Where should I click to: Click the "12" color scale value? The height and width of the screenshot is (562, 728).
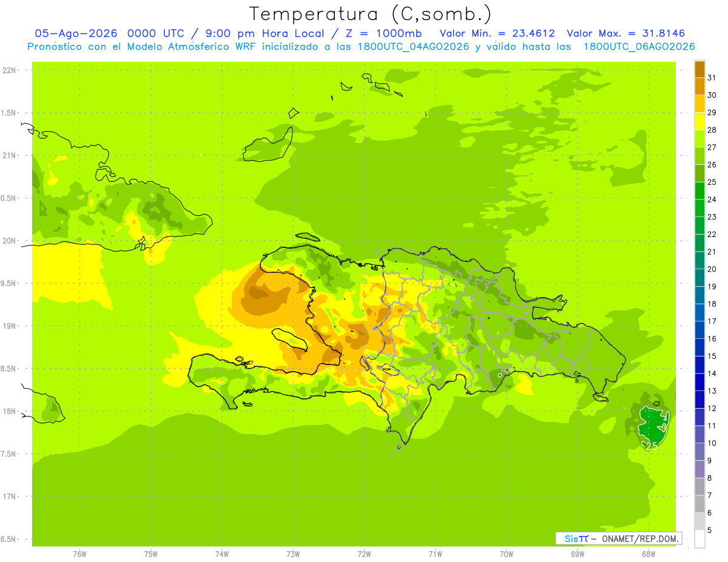tap(712, 408)
